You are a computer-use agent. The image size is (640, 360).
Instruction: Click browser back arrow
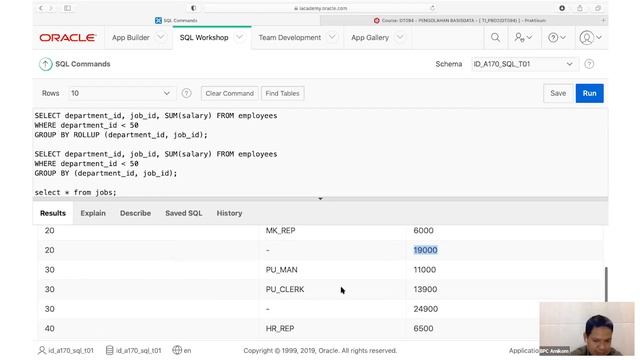coord(41,8)
